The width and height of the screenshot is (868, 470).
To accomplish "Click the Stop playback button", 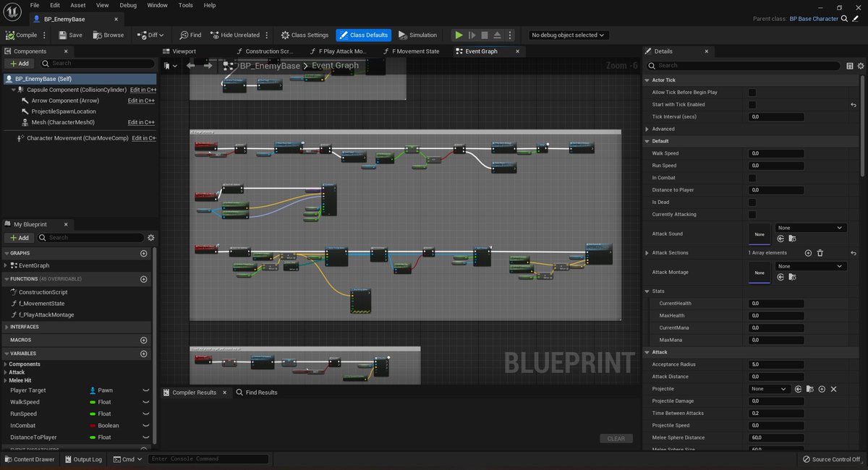I will pos(485,35).
